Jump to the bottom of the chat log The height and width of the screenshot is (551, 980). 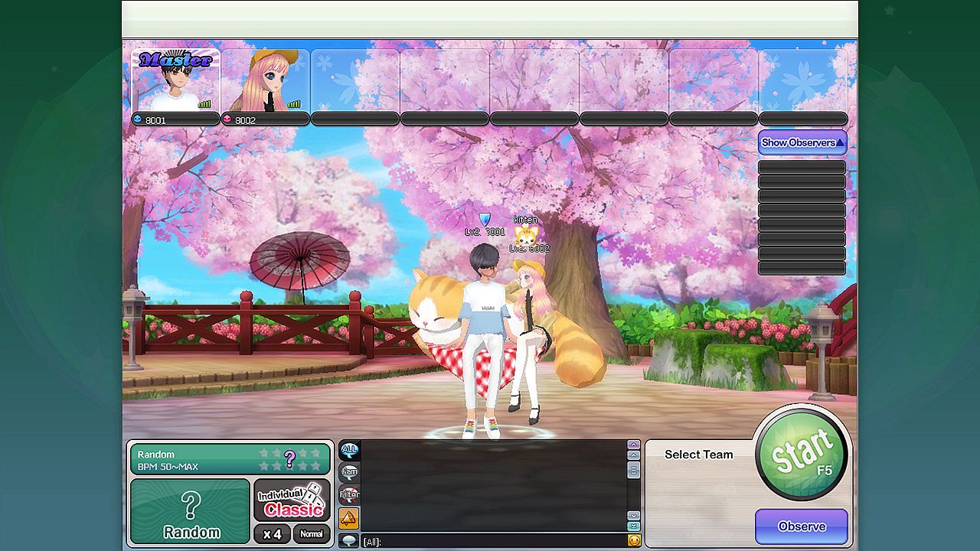[x=633, y=526]
